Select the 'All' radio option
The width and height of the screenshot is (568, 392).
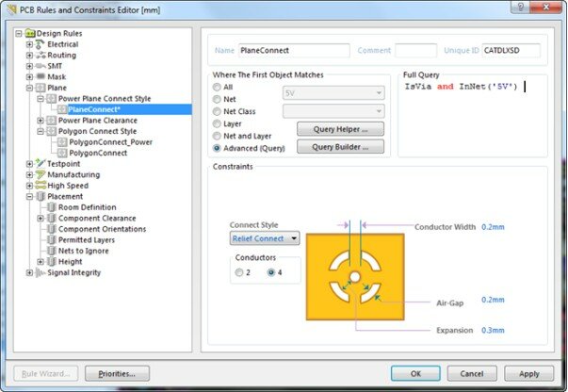click(218, 87)
